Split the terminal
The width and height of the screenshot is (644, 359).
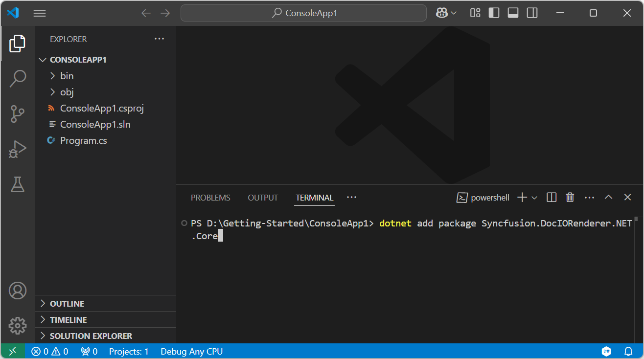coord(552,198)
